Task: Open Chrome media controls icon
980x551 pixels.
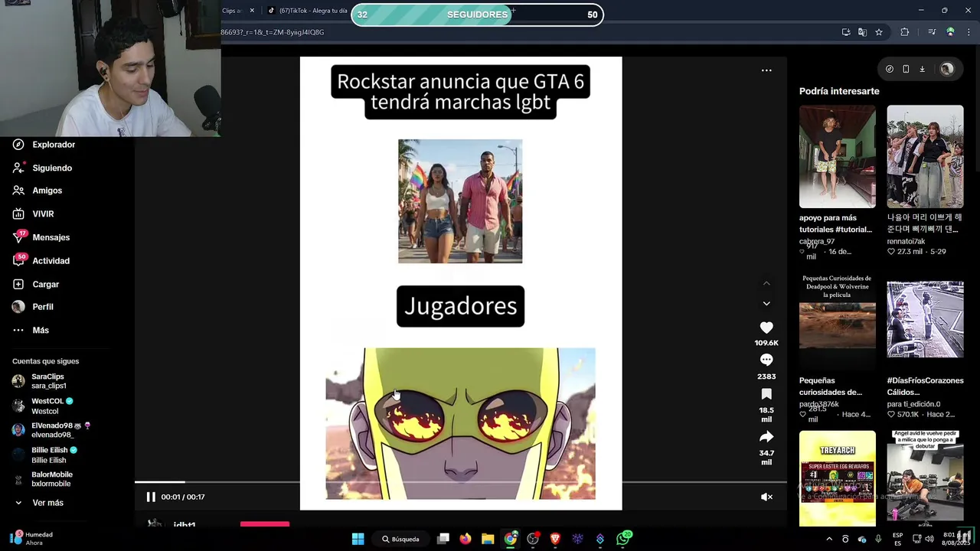Action: click(932, 32)
